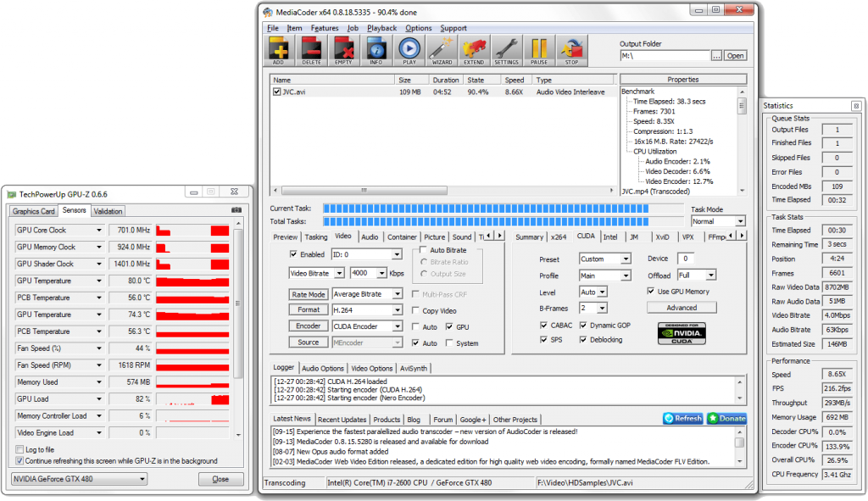Open the CUDA Preset Custom dropdown
The image size is (868, 501).
coord(605,259)
